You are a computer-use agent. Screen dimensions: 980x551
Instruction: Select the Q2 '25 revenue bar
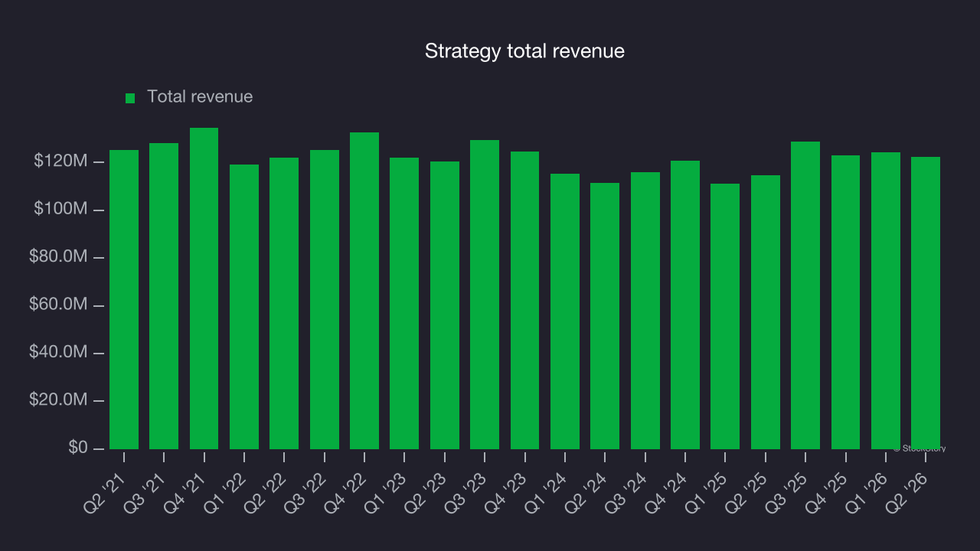[x=766, y=312]
